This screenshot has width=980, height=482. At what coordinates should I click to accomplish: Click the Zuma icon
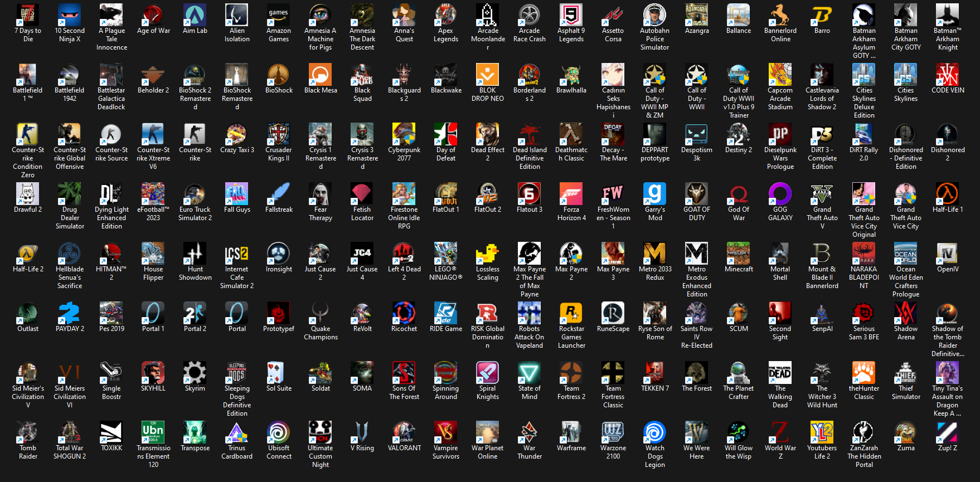pyautogui.click(x=906, y=432)
